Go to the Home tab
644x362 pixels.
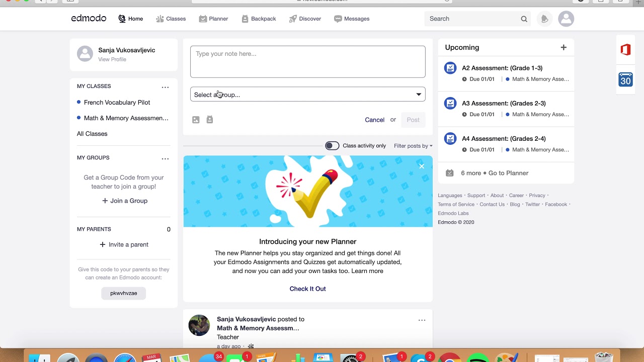(131, 19)
